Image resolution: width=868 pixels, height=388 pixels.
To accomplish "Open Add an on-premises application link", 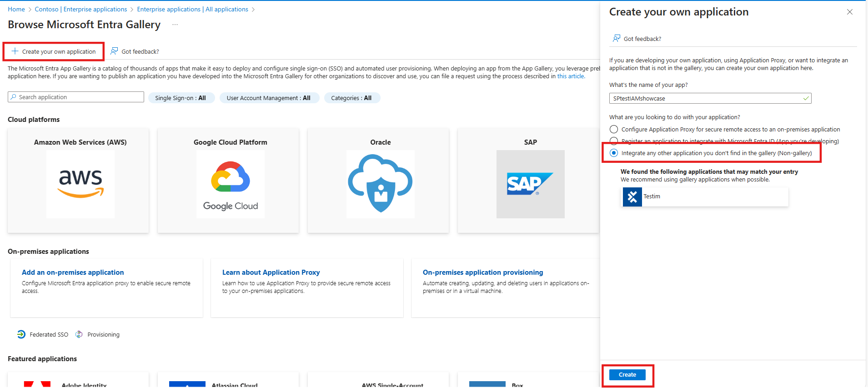I will click(73, 272).
